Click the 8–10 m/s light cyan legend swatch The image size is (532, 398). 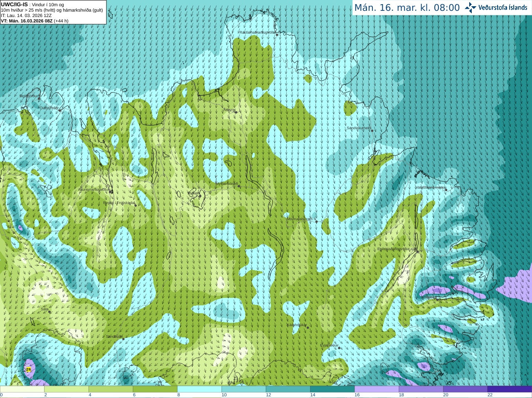coord(199,389)
